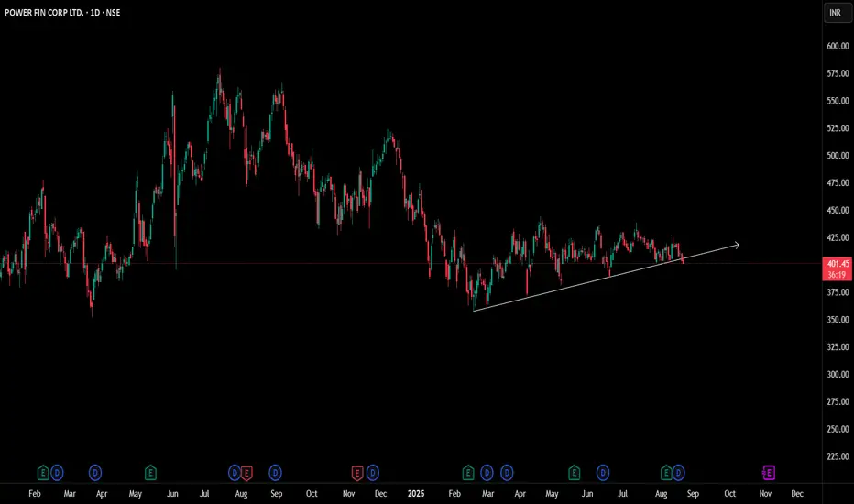
Task: Click the Oct label after Sep 2025
Action: pos(729,494)
